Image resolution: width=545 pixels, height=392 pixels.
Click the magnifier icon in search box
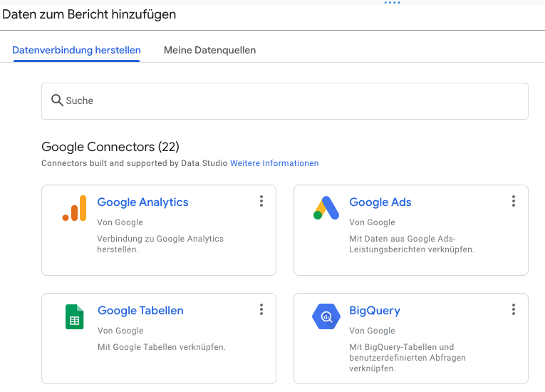(x=57, y=100)
